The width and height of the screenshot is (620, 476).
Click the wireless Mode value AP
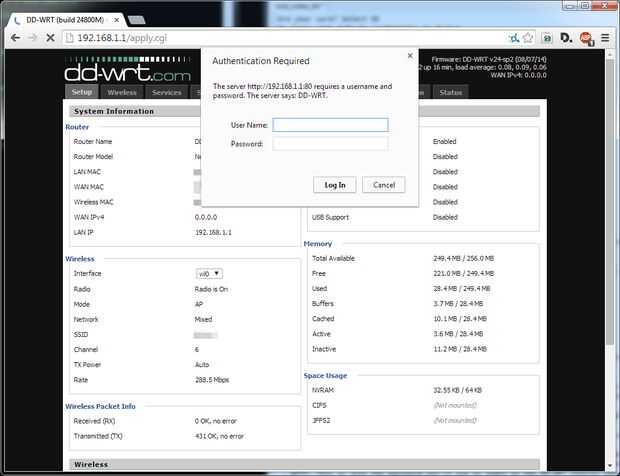(198, 304)
